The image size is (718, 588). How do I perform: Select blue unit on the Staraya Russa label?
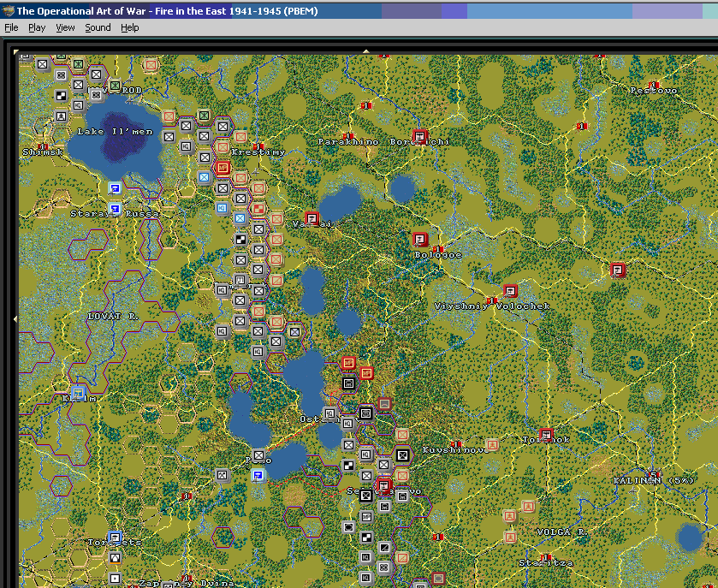(x=115, y=210)
